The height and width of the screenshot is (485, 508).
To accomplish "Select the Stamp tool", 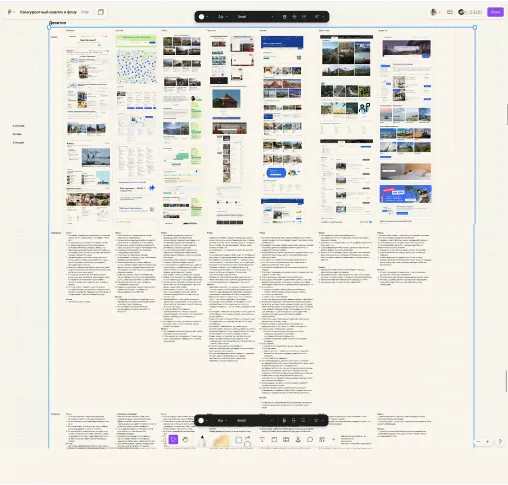I will pos(298,440).
